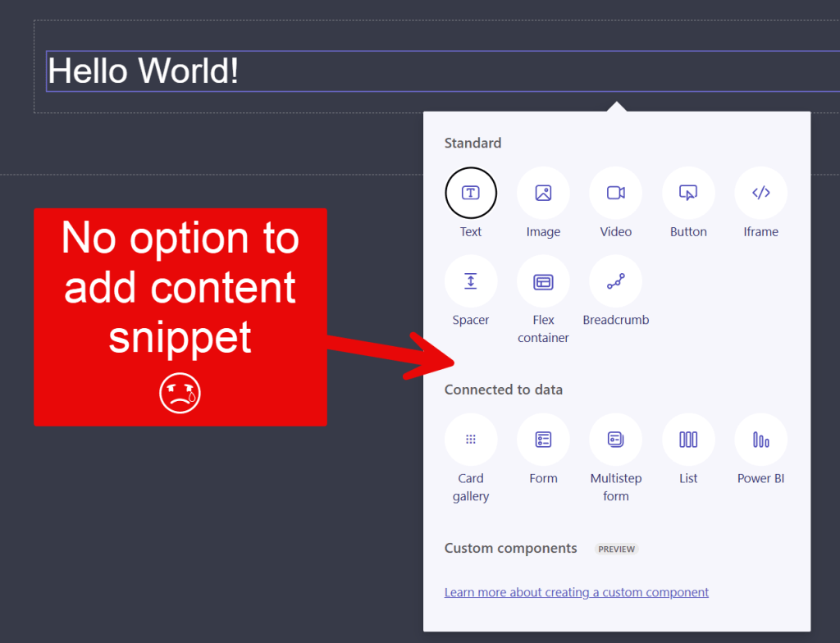The height and width of the screenshot is (643, 840).
Task: Choose the Multistep form component
Action: (x=615, y=440)
